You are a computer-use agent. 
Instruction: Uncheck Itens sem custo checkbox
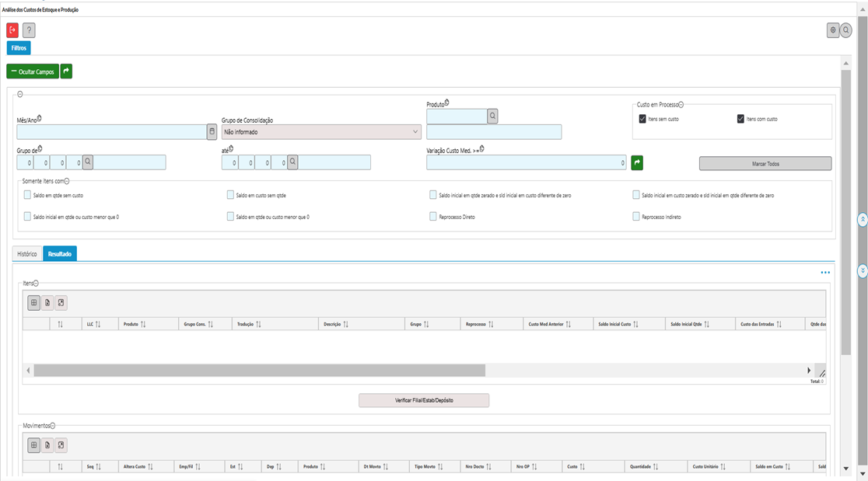point(642,119)
